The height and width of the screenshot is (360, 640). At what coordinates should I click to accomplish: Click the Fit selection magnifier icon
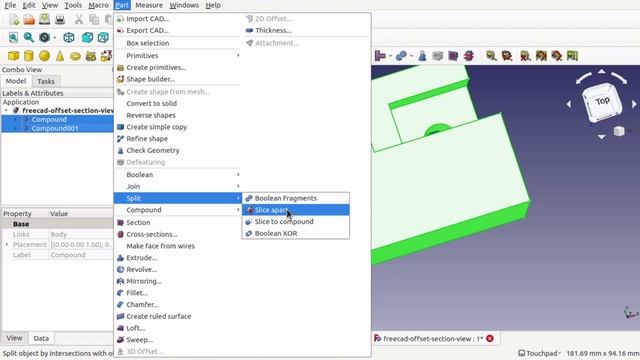coord(29,38)
